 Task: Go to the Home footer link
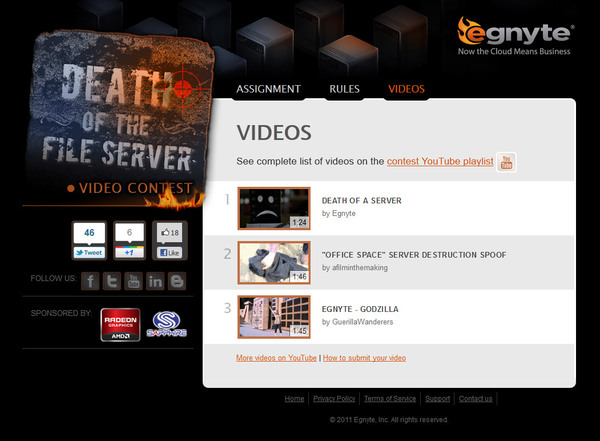pos(294,399)
